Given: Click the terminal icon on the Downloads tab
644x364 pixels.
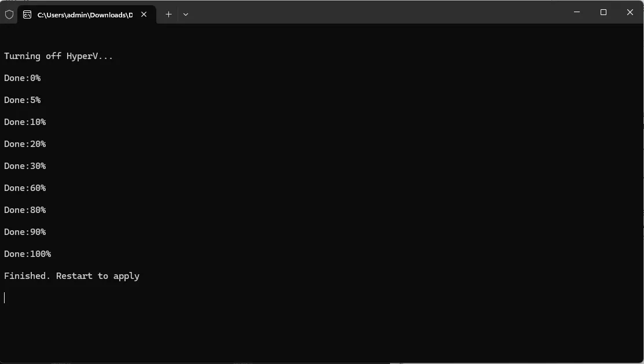Looking at the screenshot, I should click(x=27, y=14).
